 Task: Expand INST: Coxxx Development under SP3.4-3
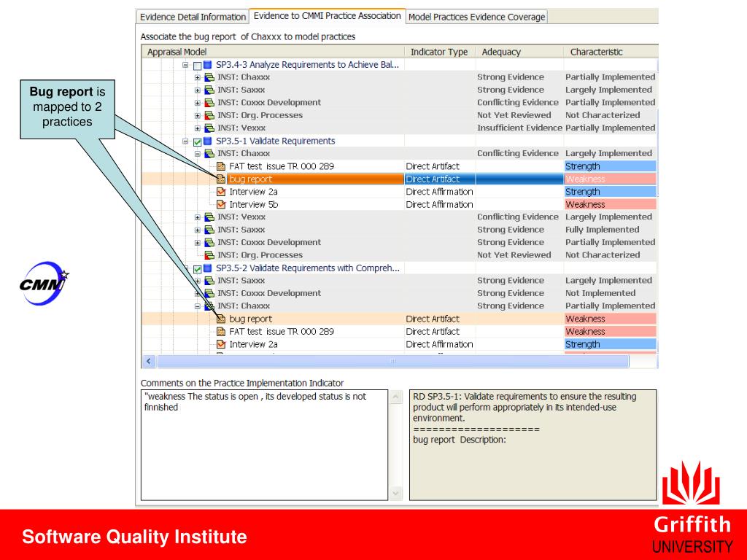click(x=197, y=102)
